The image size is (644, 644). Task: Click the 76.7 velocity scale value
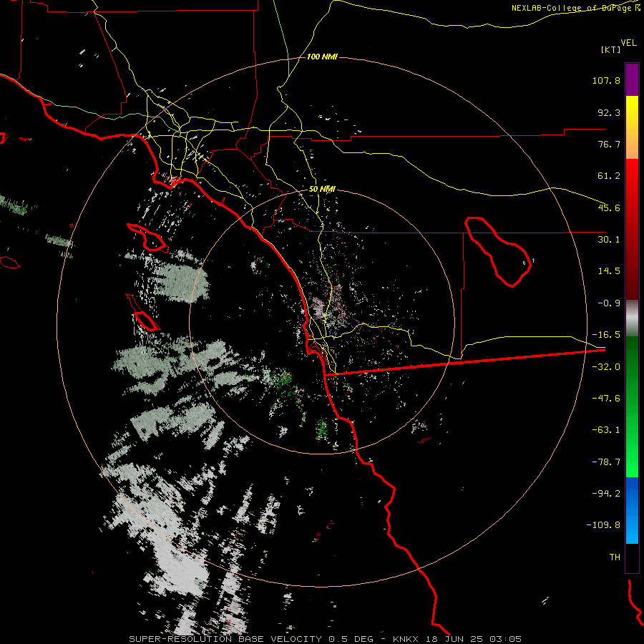(x=609, y=144)
